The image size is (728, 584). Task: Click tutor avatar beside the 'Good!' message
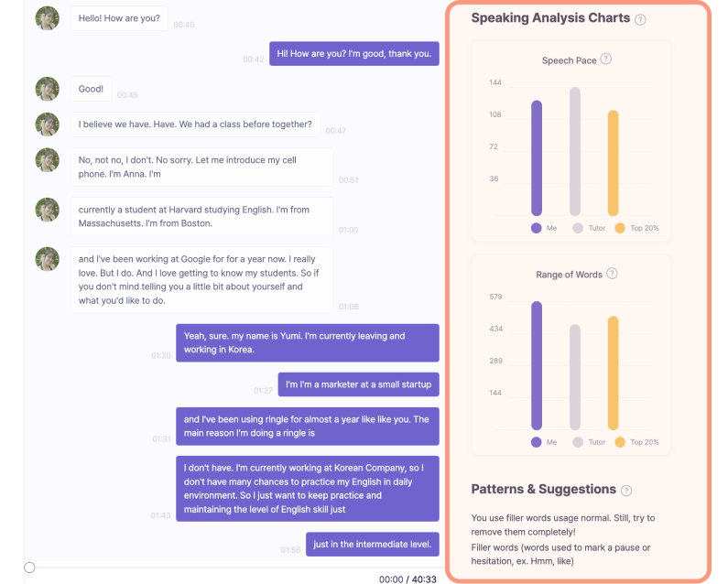[48, 89]
